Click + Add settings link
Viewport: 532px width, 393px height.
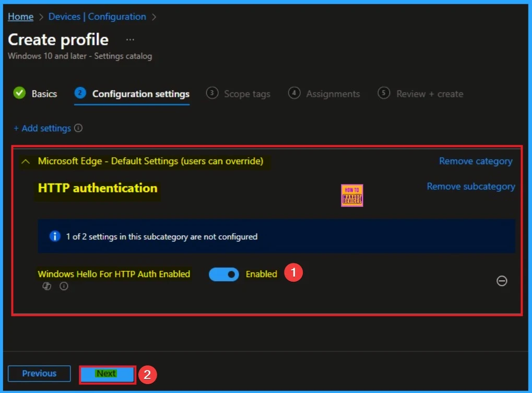coord(42,128)
